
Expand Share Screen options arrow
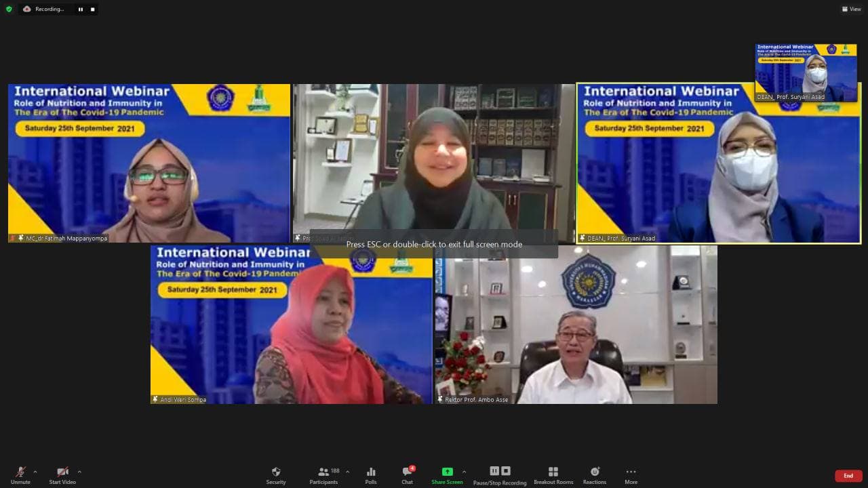click(x=464, y=472)
